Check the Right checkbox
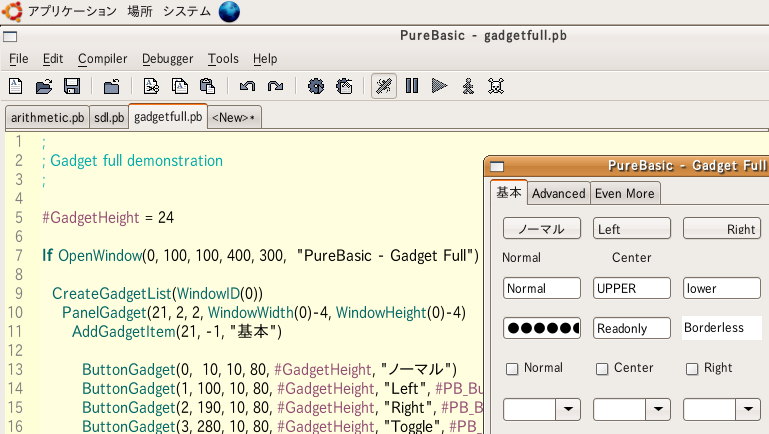The height and width of the screenshot is (434, 769). pyautogui.click(x=692, y=369)
